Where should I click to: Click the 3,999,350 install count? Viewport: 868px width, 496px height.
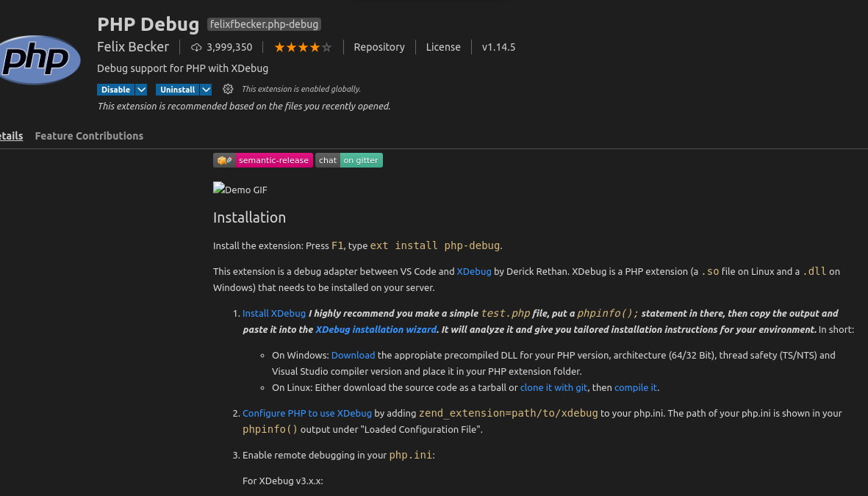pyautogui.click(x=229, y=47)
